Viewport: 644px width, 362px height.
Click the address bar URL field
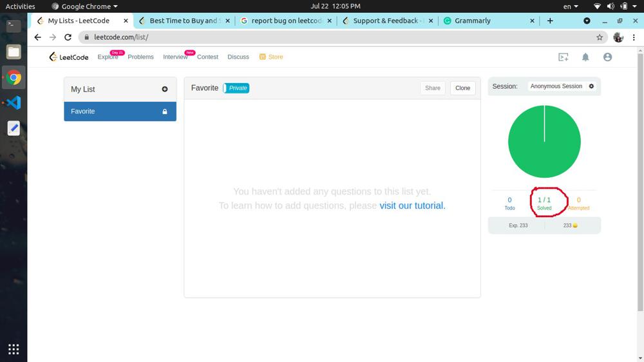pos(322,37)
